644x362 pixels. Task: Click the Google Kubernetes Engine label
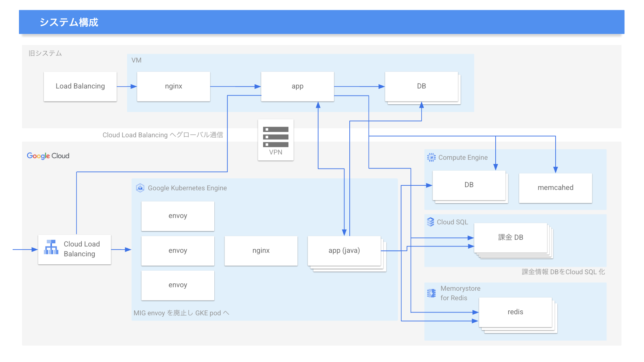pyautogui.click(x=187, y=188)
